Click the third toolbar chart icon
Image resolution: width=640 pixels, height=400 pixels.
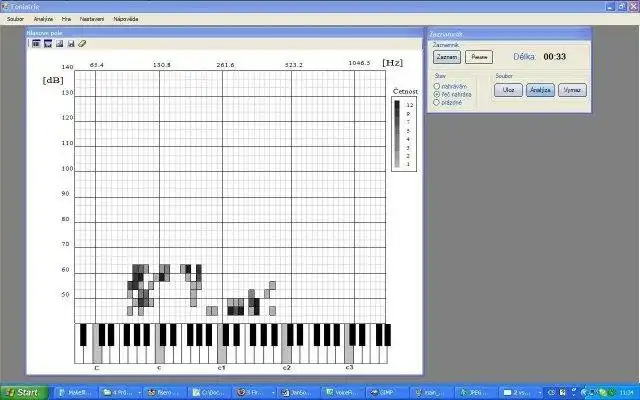pyautogui.click(x=60, y=44)
